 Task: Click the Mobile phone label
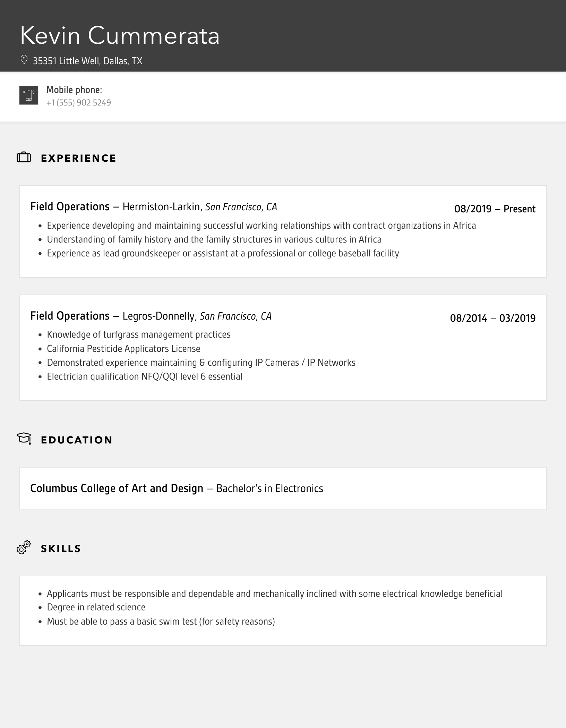74,90
